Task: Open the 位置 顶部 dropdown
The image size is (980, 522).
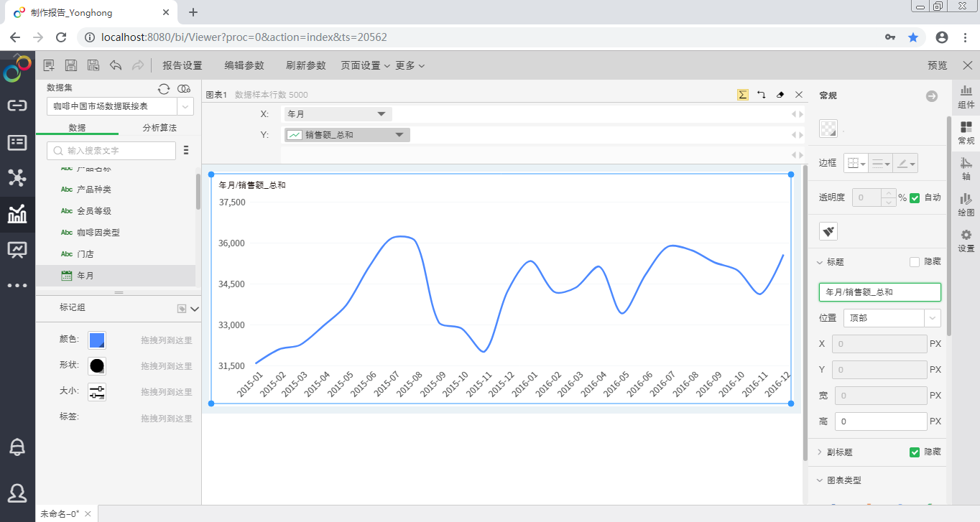Action: (x=932, y=317)
